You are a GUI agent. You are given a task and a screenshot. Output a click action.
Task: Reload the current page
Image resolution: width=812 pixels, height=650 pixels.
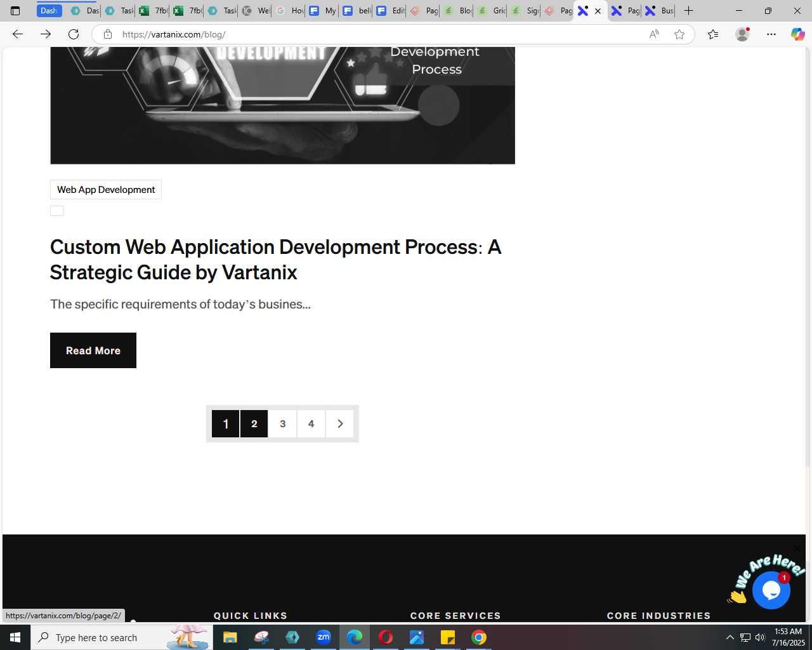pyautogui.click(x=74, y=34)
